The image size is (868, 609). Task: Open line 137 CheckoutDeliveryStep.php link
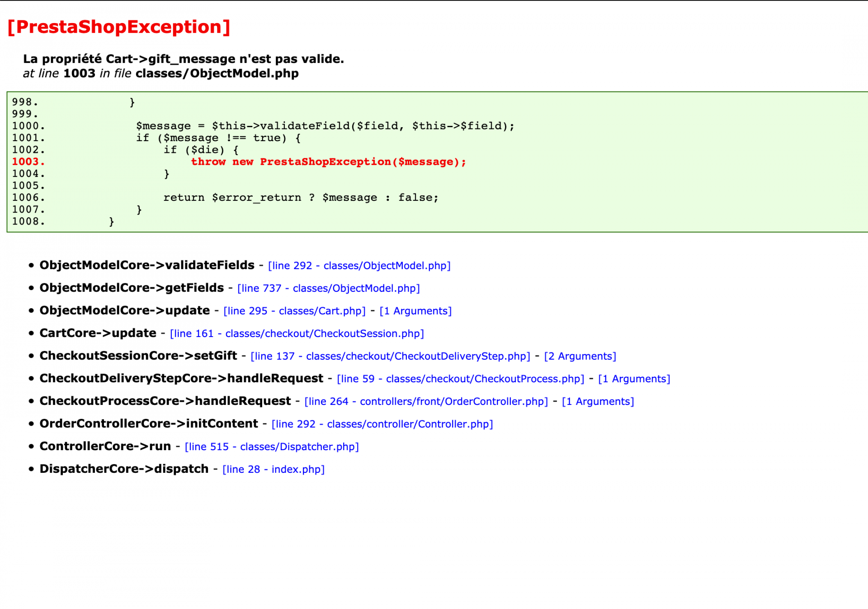pyautogui.click(x=391, y=356)
